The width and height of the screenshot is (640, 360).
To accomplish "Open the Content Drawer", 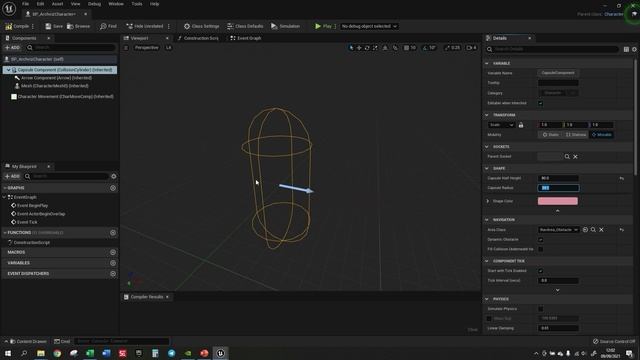I will [x=28, y=341].
